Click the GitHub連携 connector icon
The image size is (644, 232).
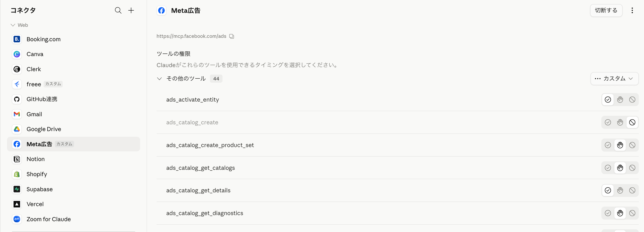[x=17, y=99]
